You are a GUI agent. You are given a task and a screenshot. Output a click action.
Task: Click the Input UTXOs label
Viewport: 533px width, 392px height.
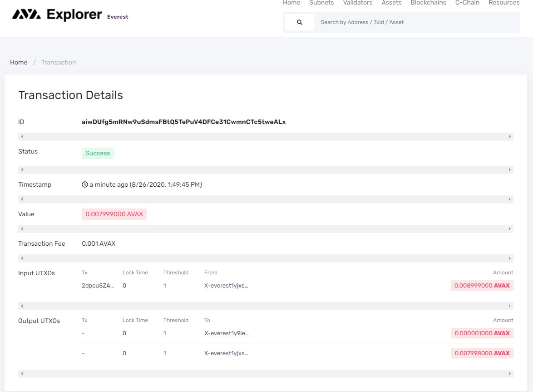click(x=36, y=273)
